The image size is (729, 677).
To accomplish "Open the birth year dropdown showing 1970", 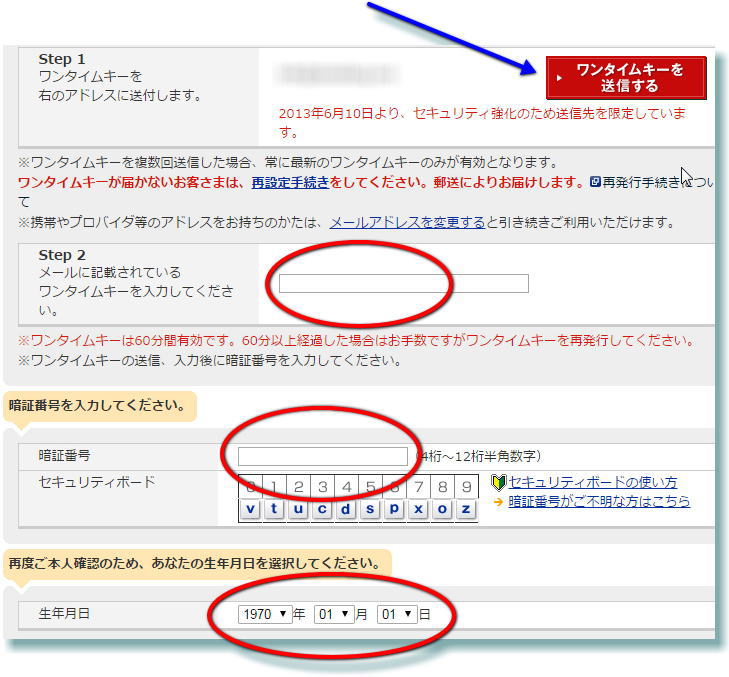I will click(x=264, y=614).
